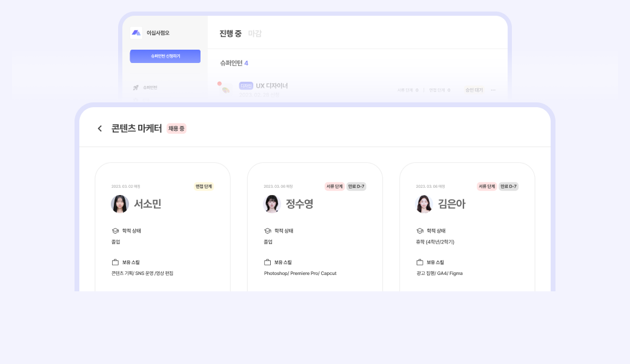Viewport: 630px width, 364px height.
Task: Click 졸업 status on 서소민 card
Action: (x=116, y=242)
